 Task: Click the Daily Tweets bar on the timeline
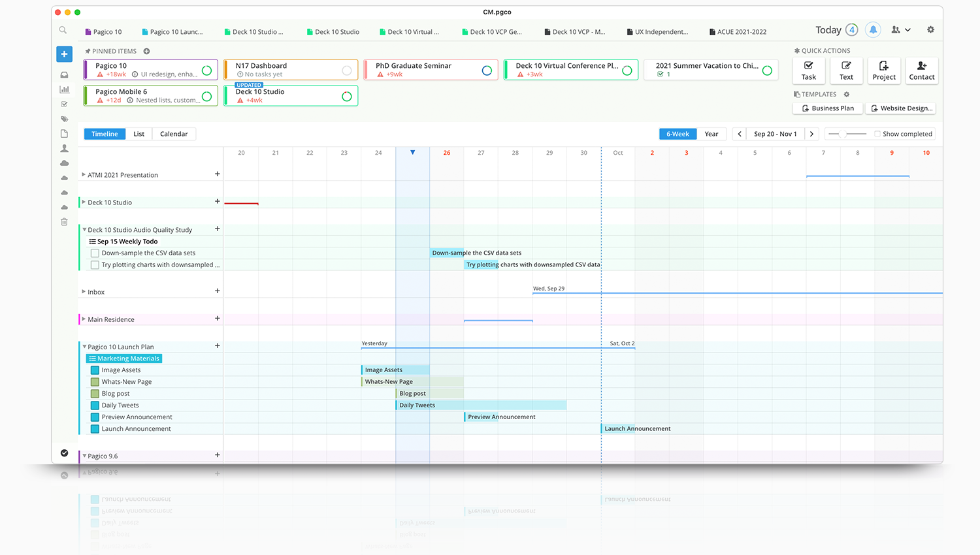click(x=482, y=405)
